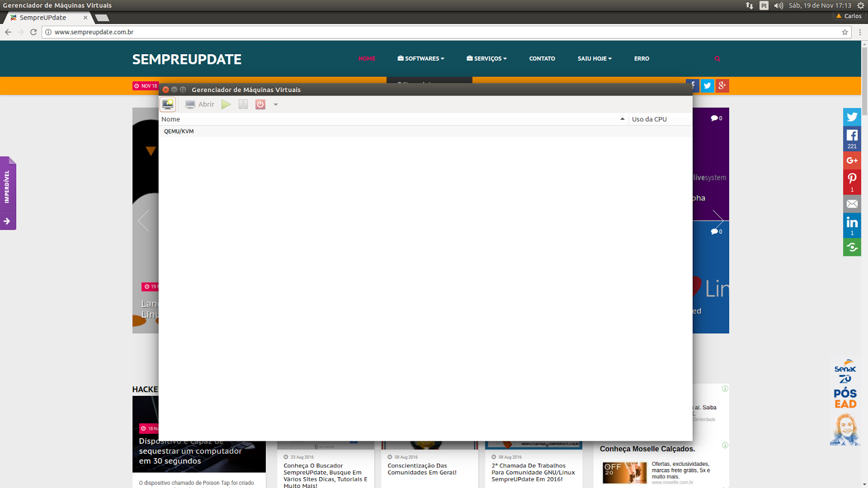Bookmark this page with star icon
This screenshot has height=488, width=868.
845,32
